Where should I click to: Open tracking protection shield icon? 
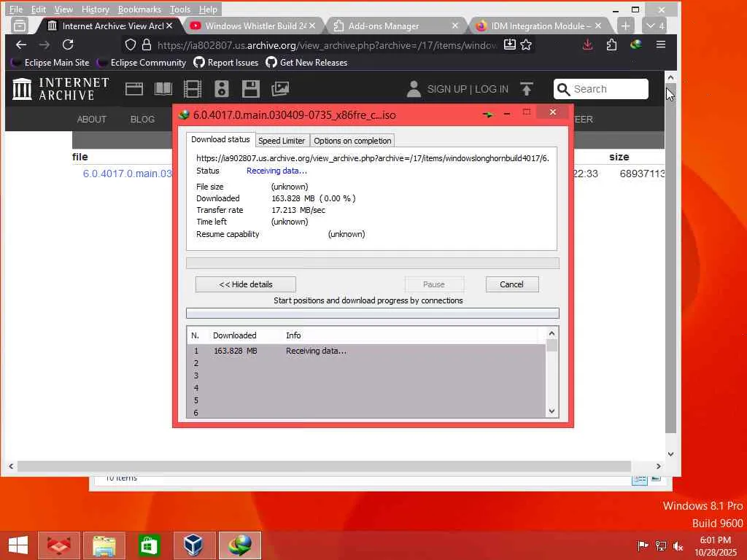pyautogui.click(x=130, y=44)
